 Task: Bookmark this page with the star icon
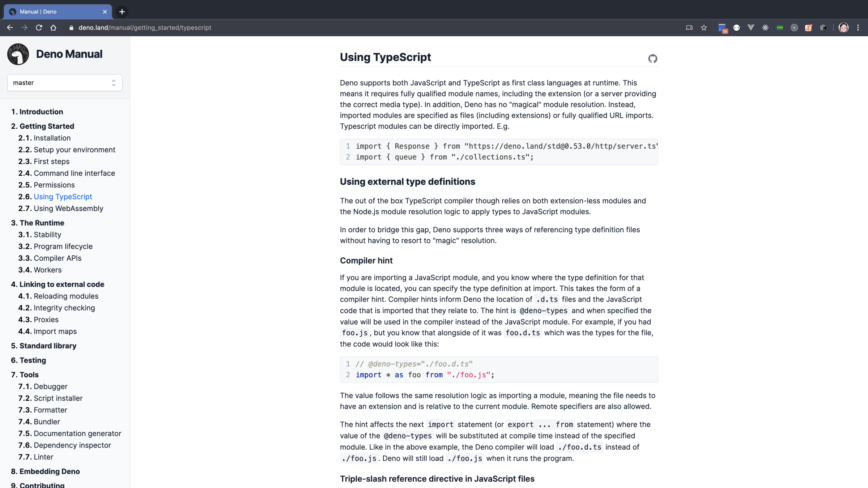tap(704, 28)
